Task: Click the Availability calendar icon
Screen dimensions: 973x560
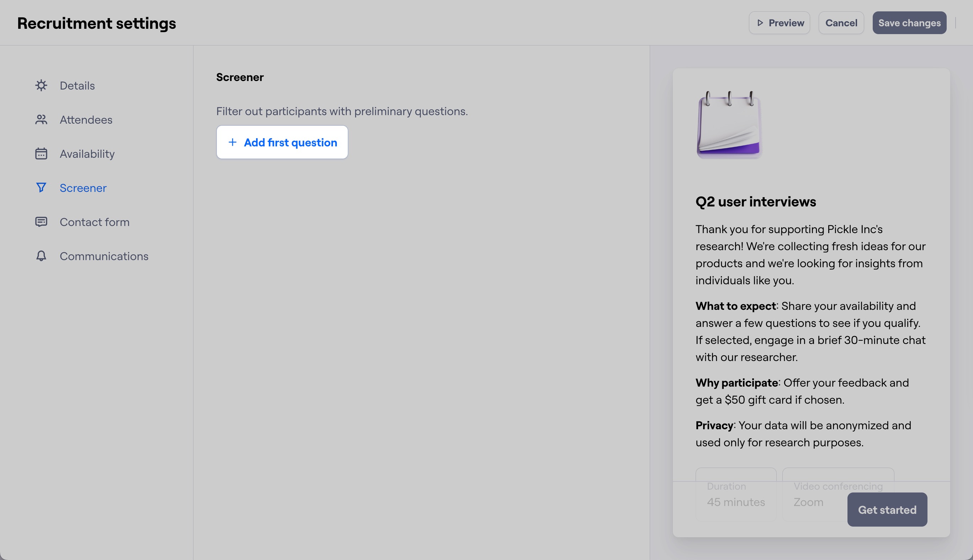Action: (x=41, y=154)
